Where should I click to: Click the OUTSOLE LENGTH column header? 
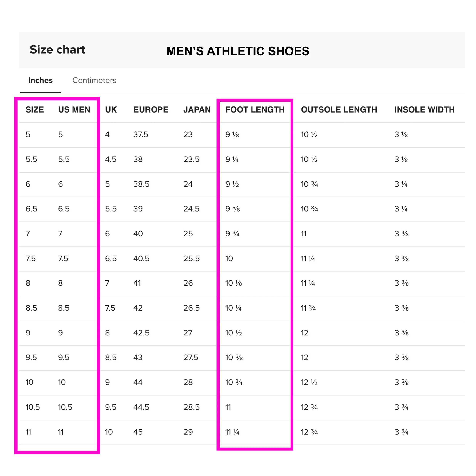339,110
